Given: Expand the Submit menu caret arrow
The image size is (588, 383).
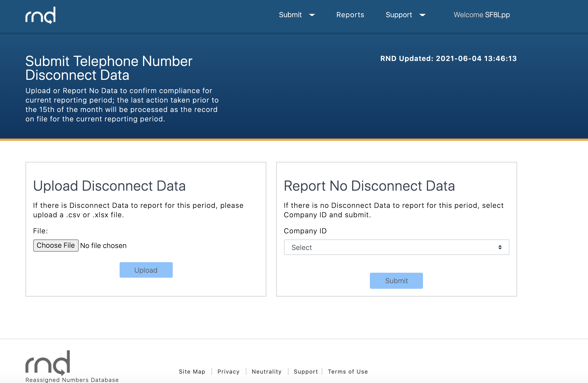Looking at the screenshot, I should [312, 15].
